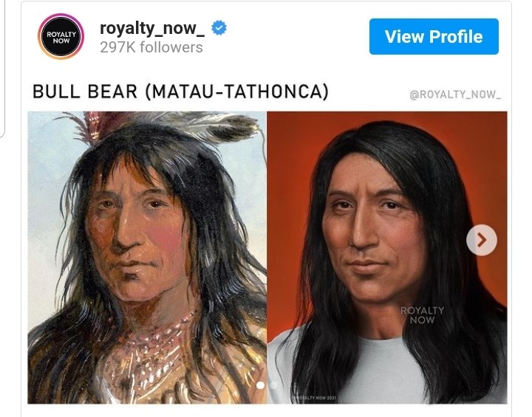Open the modern recreation portrait on right
The height and width of the screenshot is (417, 532).
coord(387,258)
